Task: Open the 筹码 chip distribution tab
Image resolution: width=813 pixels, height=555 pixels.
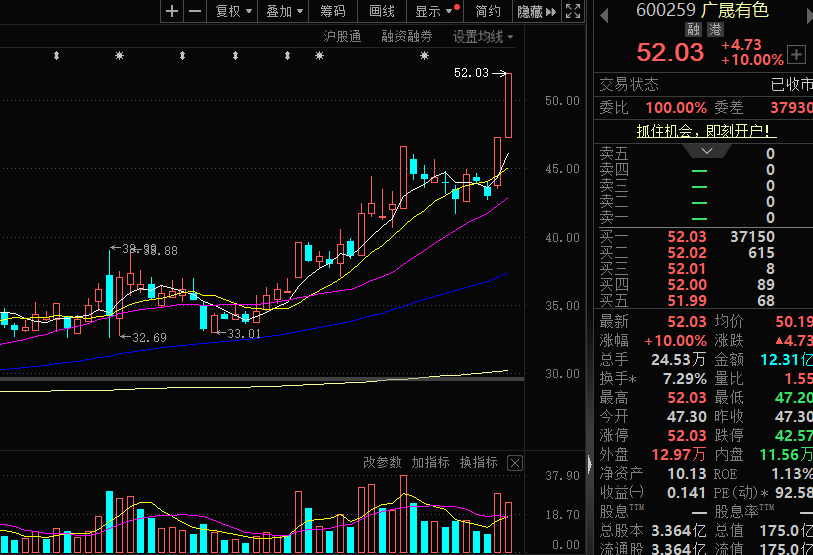Action: coord(333,11)
